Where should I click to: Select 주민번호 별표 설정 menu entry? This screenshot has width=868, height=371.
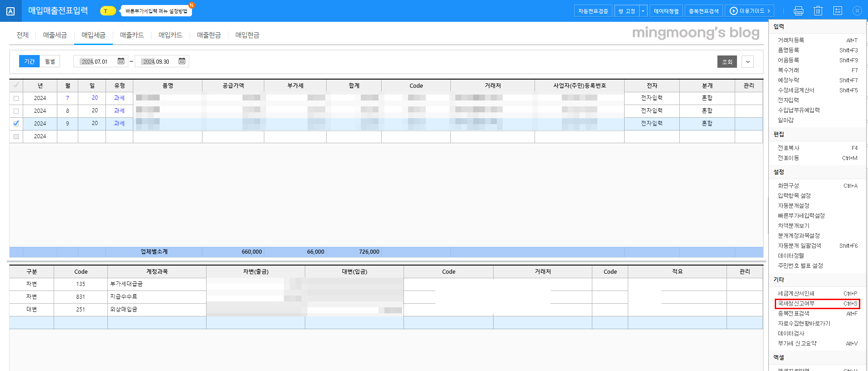(800, 266)
